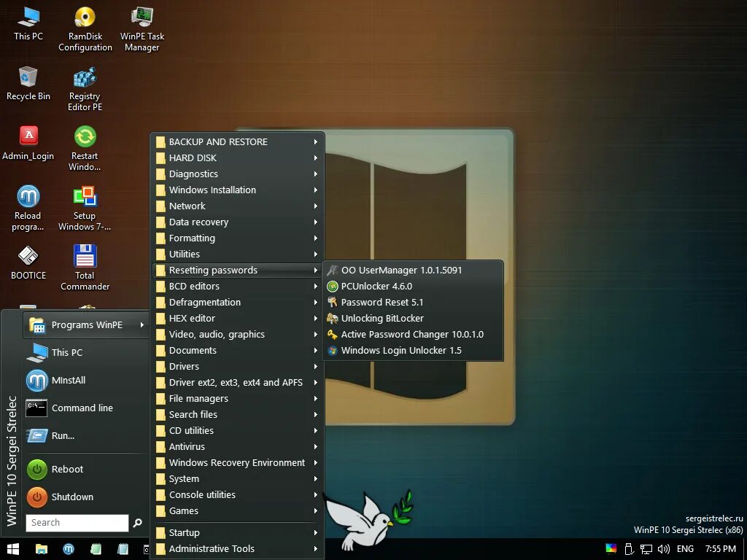Click the Shutdown button
Image resolution: width=747 pixels, height=560 pixels.
(86, 497)
